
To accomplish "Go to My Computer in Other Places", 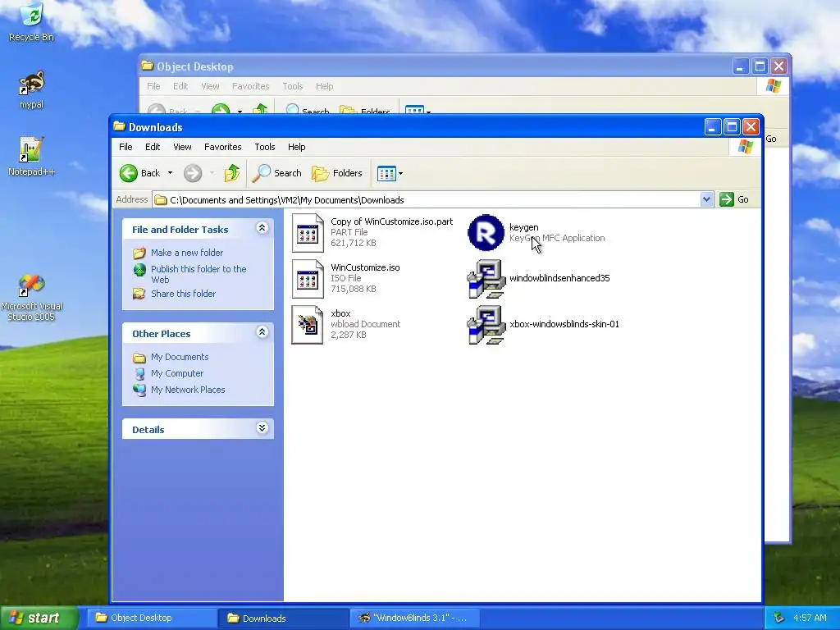I will coord(177,373).
